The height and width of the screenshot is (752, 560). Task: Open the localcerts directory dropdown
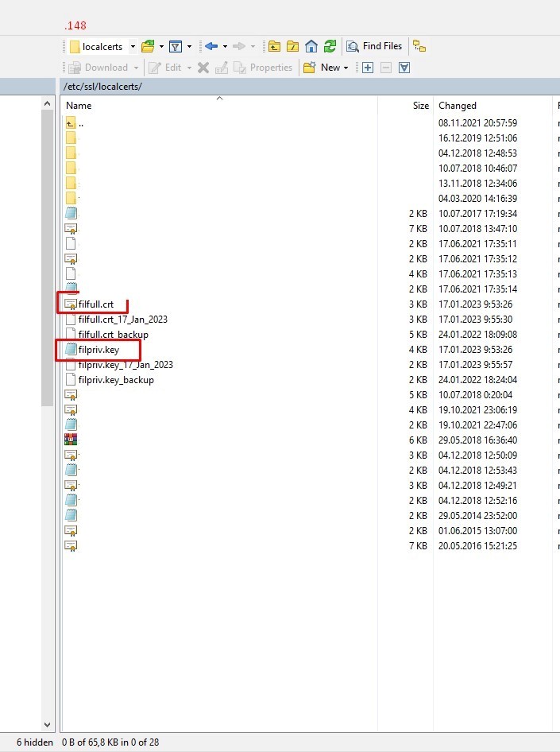click(133, 47)
